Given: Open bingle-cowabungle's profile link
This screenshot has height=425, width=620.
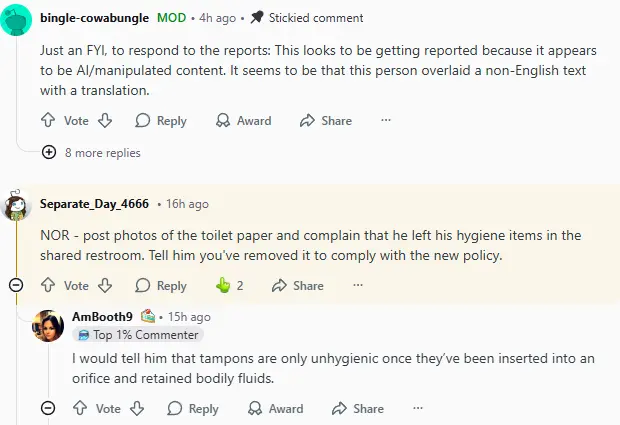Looking at the screenshot, I should click(x=95, y=18).
